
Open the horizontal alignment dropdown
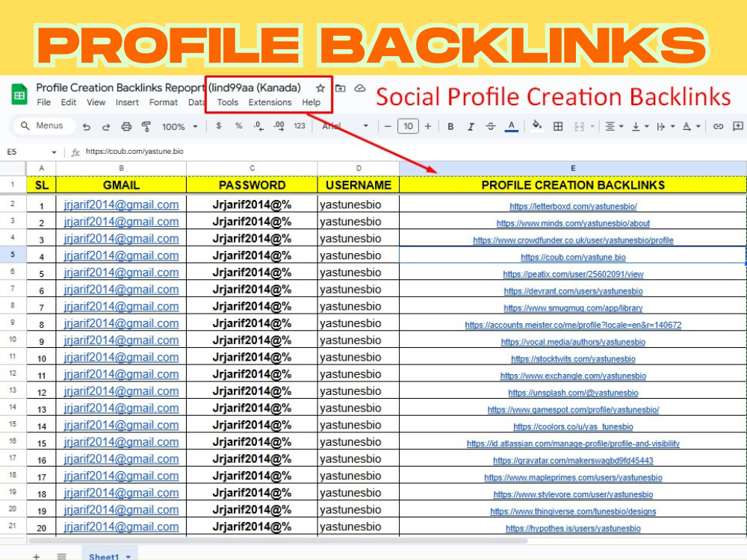point(613,125)
